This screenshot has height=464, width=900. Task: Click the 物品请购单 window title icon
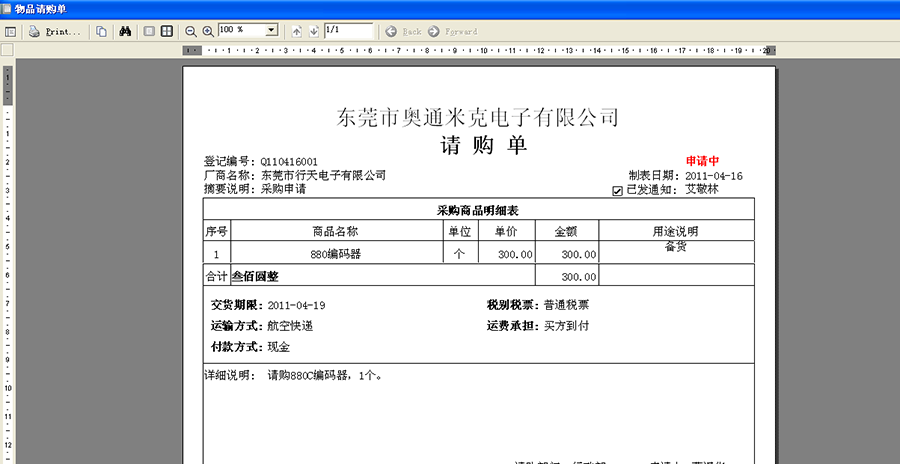coord(6,8)
